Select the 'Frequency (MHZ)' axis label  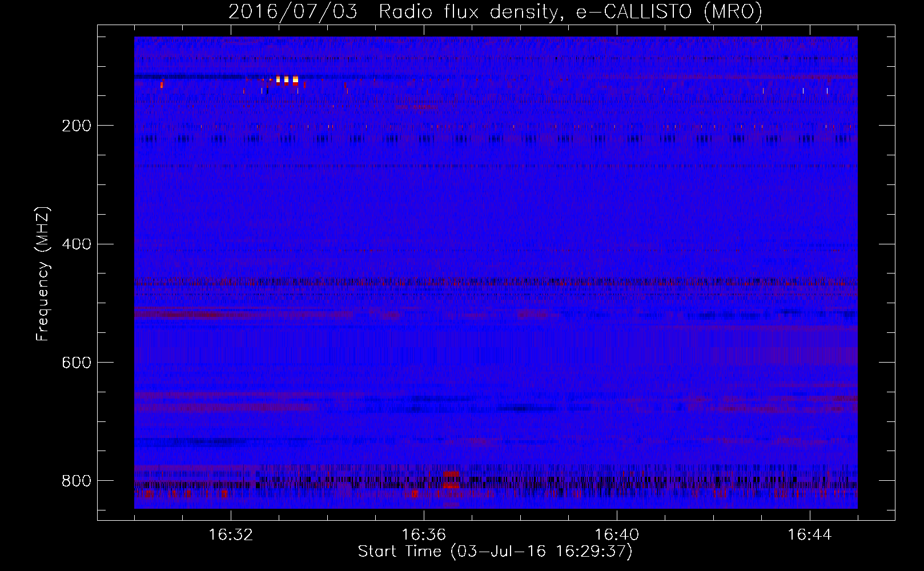click(x=43, y=274)
